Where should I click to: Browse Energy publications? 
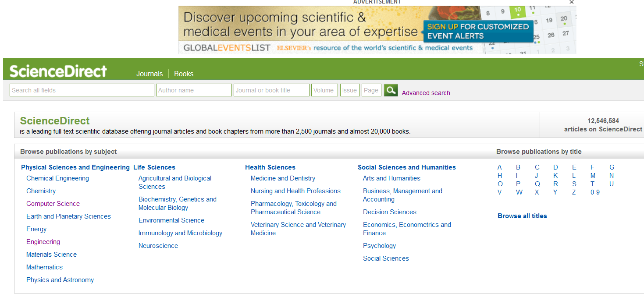(36, 229)
